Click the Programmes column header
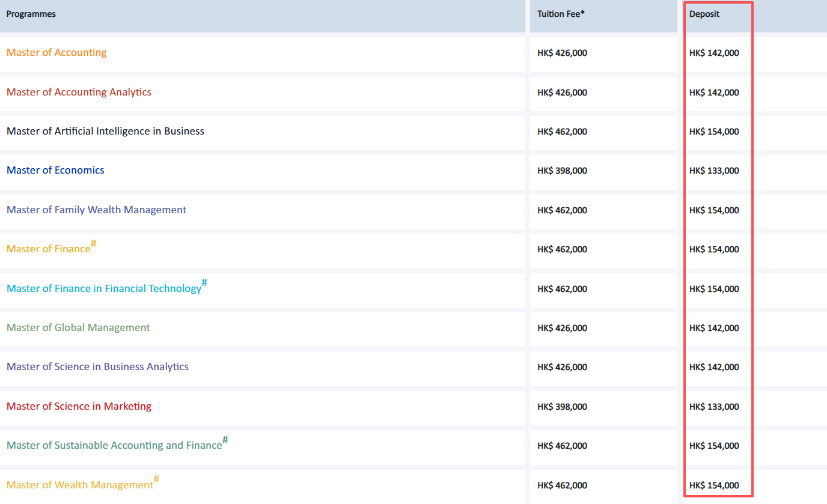This screenshot has width=827, height=504. [x=31, y=14]
